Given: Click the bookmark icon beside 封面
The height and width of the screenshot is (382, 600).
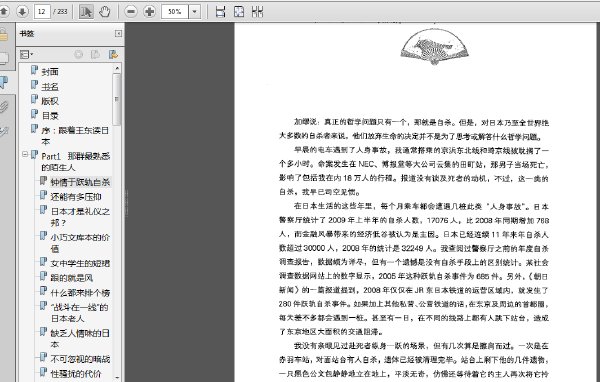Looking at the screenshot, I should point(34,70).
